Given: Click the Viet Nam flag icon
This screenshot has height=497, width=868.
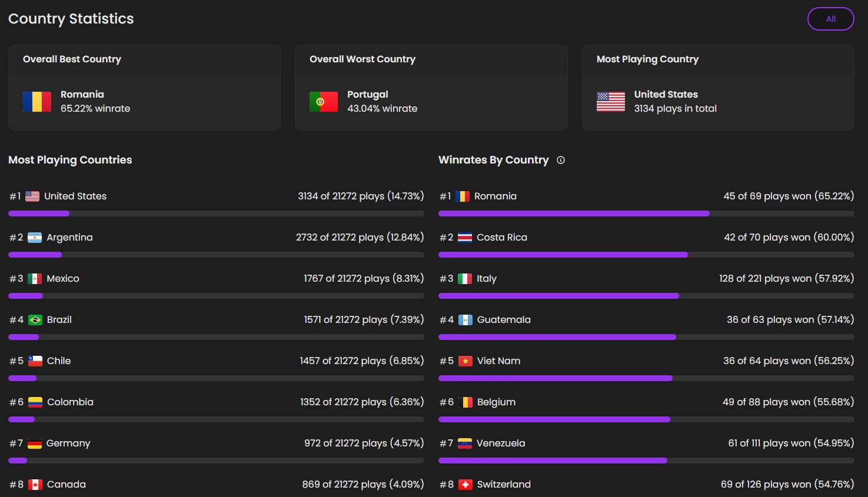Looking at the screenshot, I should tap(465, 361).
